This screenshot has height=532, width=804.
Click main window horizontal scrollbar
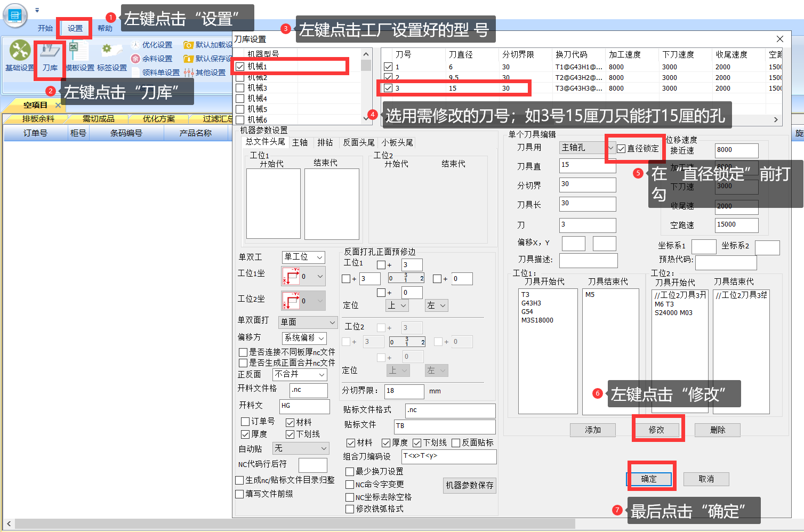pyautogui.click(x=294, y=524)
